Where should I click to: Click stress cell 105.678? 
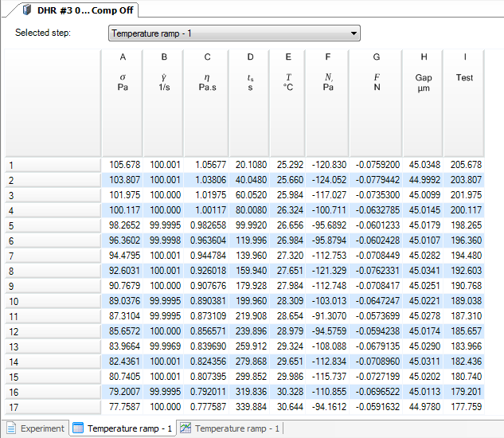click(122, 165)
